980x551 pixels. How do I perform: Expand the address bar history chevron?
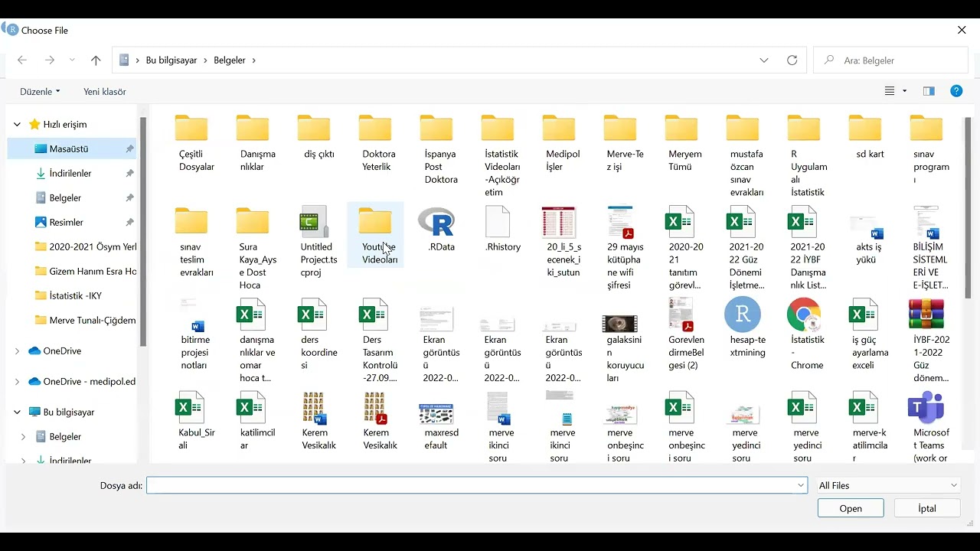pyautogui.click(x=764, y=60)
